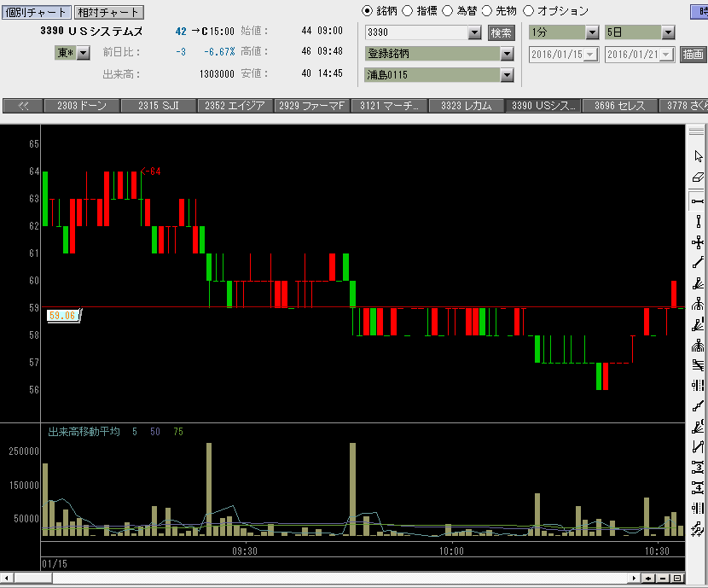Click the 50 moving average period label

[x=155, y=432]
